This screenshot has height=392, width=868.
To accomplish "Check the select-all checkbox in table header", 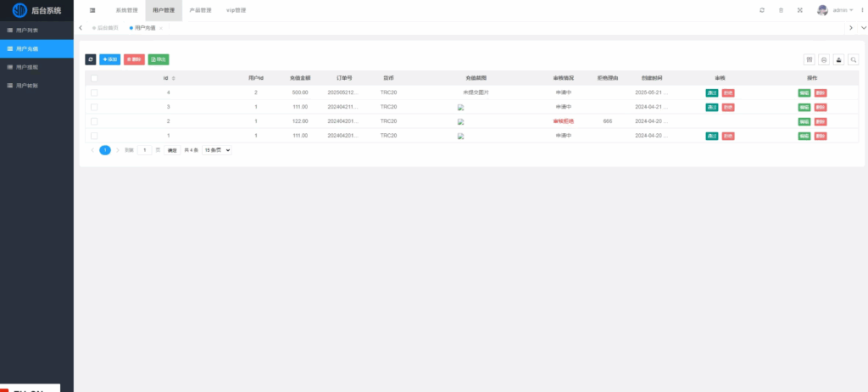I will [x=94, y=78].
